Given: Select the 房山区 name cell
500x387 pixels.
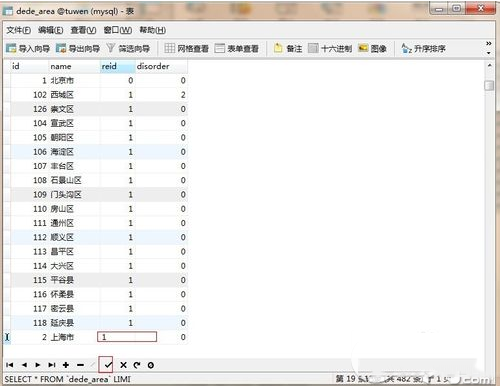Looking at the screenshot, I should click(x=75, y=209).
